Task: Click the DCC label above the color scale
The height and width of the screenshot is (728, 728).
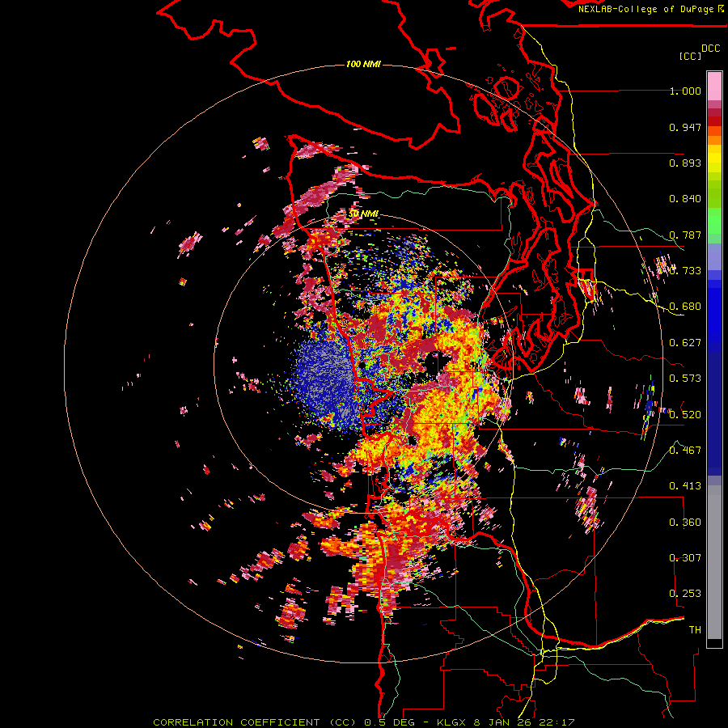Action: (710, 49)
